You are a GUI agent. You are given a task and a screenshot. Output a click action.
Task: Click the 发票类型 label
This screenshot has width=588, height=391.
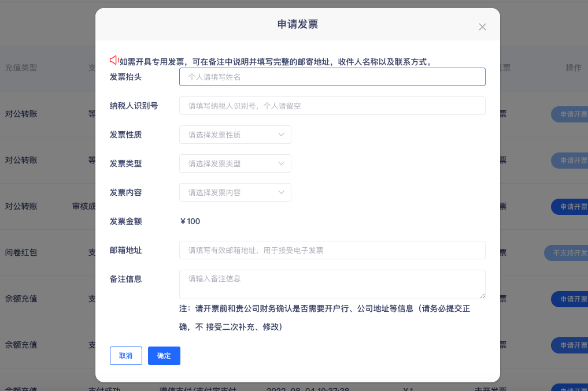tap(125, 163)
